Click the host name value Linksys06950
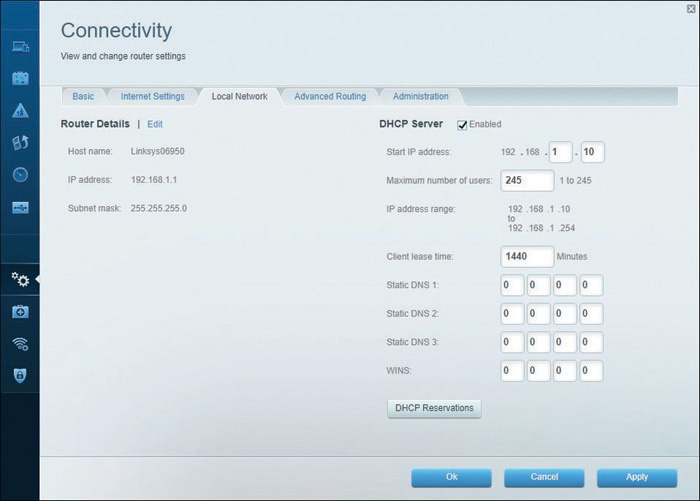Image resolution: width=700 pixels, height=501 pixels. click(158, 151)
